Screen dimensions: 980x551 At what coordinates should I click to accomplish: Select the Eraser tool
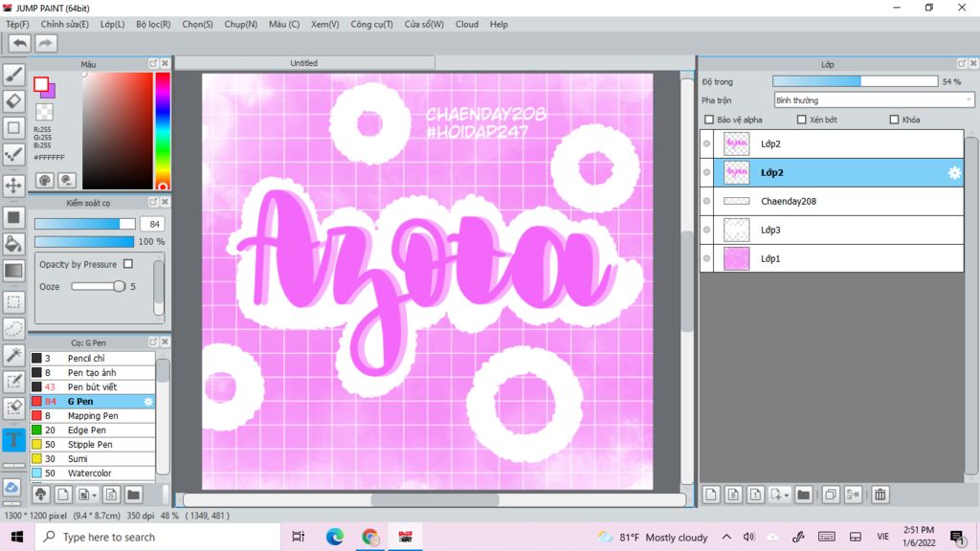pyautogui.click(x=13, y=100)
